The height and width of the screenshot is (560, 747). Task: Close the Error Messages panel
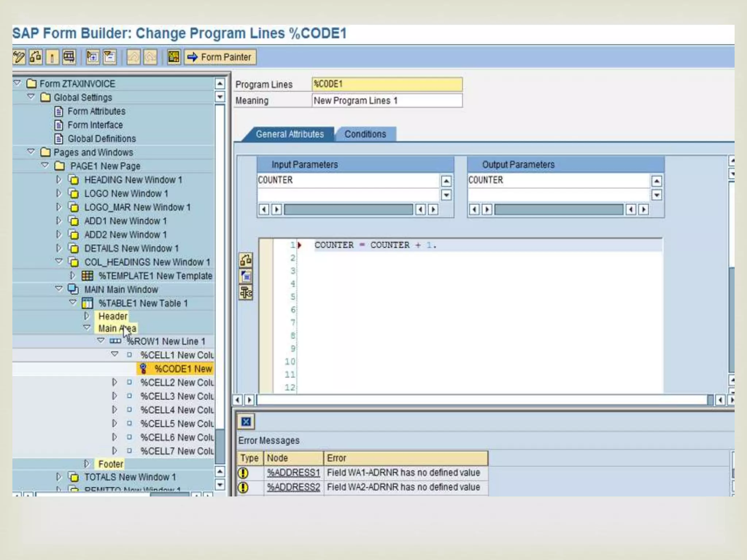246,422
